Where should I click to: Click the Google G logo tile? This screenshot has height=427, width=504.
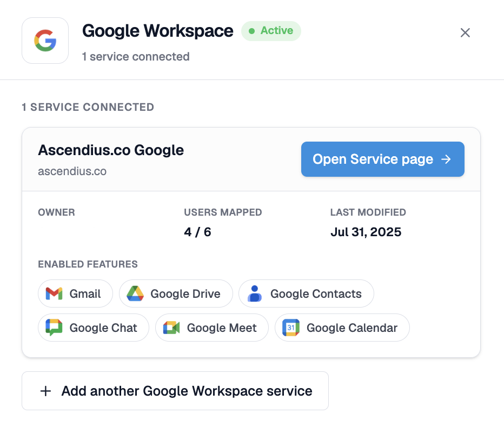[45, 41]
